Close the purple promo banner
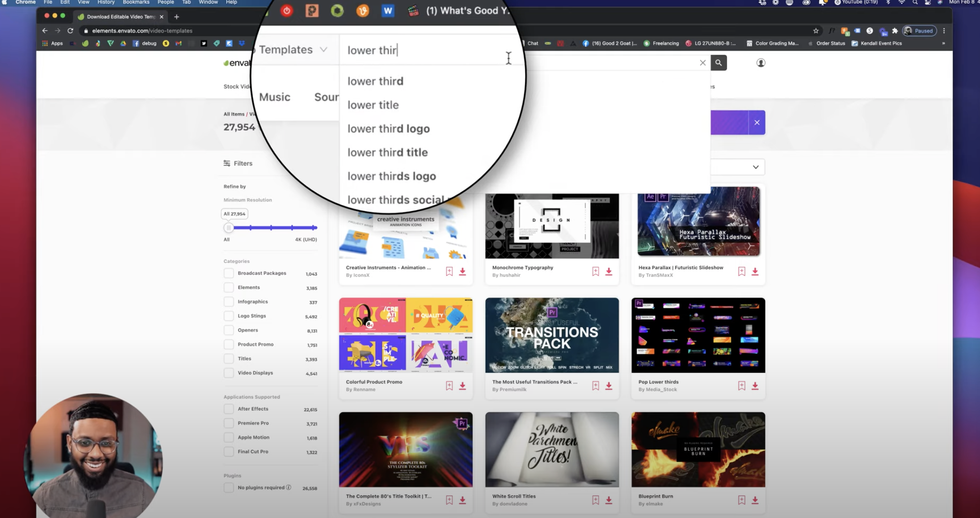 pyautogui.click(x=757, y=122)
